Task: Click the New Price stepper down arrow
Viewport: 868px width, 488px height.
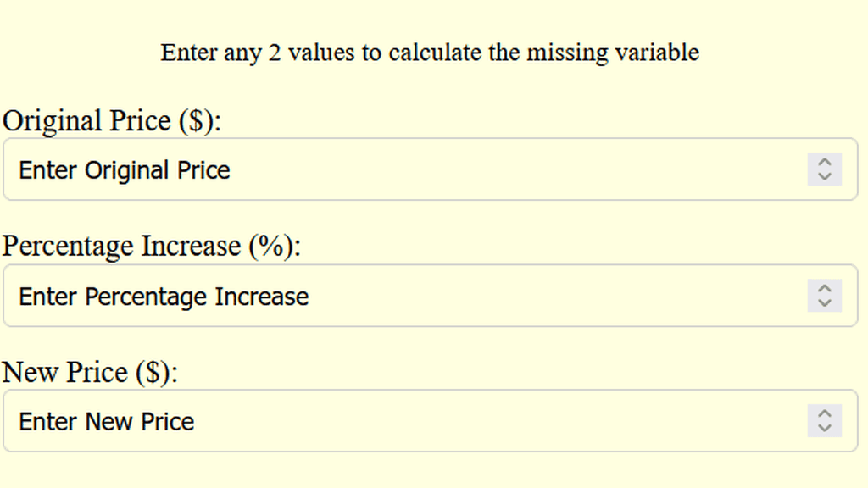Action: click(823, 428)
